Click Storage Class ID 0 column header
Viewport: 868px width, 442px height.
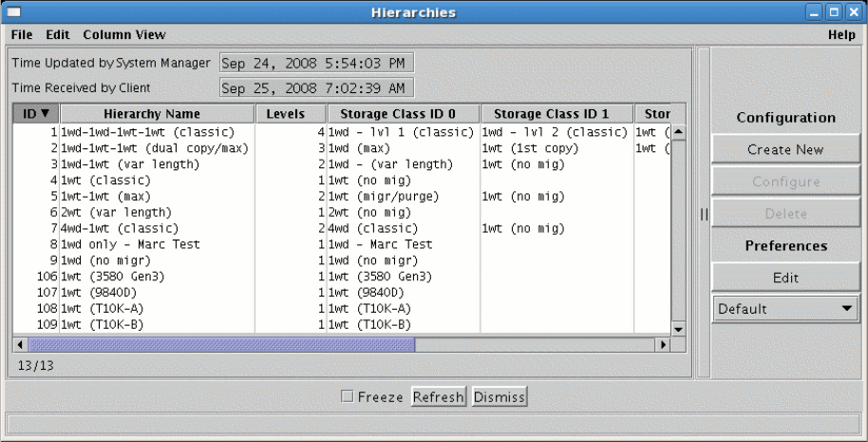pos(404,113)
